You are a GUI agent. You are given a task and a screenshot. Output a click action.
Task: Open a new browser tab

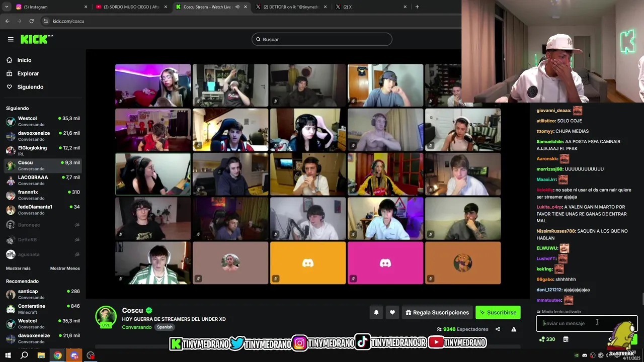coord(417,7)
